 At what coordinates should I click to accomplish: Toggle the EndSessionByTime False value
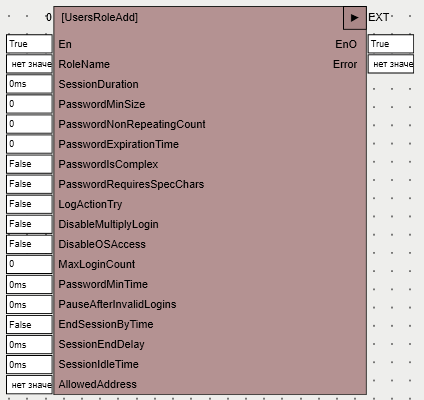[x=29, y=324]
